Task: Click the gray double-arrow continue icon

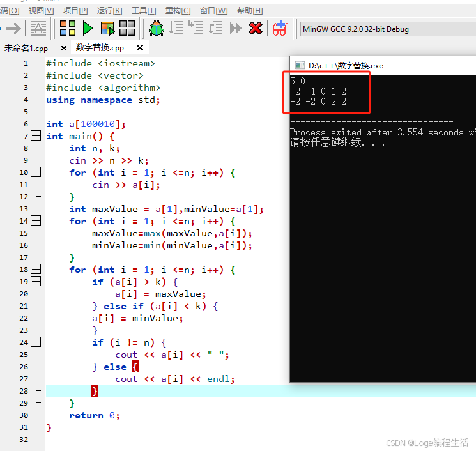Action: 236,28
